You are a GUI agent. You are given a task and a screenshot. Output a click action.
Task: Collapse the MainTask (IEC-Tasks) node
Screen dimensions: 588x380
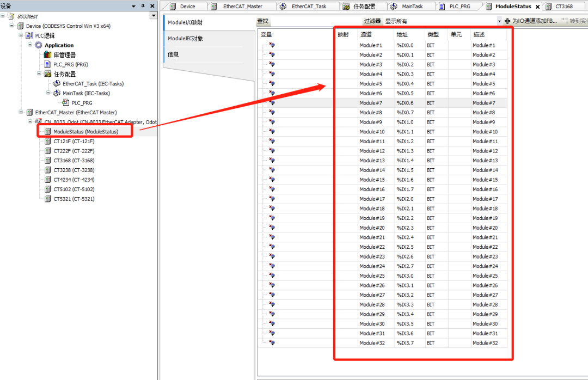click(48, 93)
